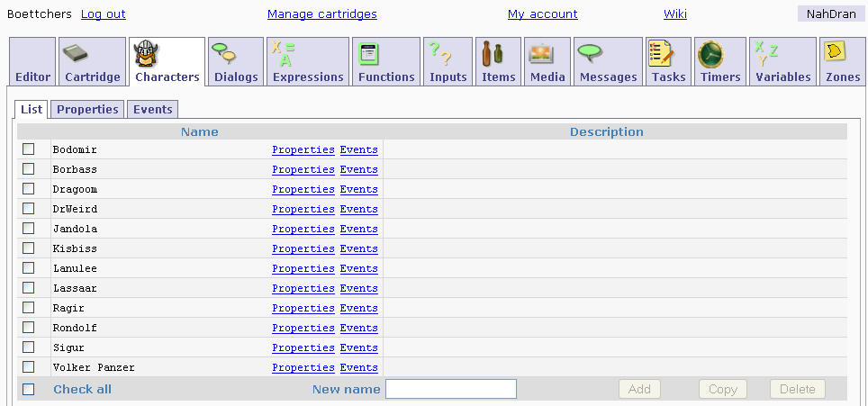Viewport: 868px width, 406px height.
Task: Open the Timers clock icon
Action: 710,53
